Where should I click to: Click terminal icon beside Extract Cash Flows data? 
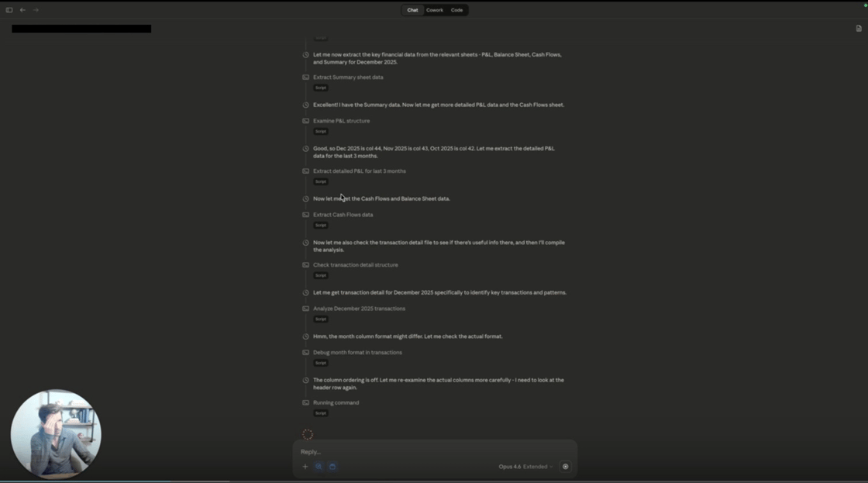305,215
